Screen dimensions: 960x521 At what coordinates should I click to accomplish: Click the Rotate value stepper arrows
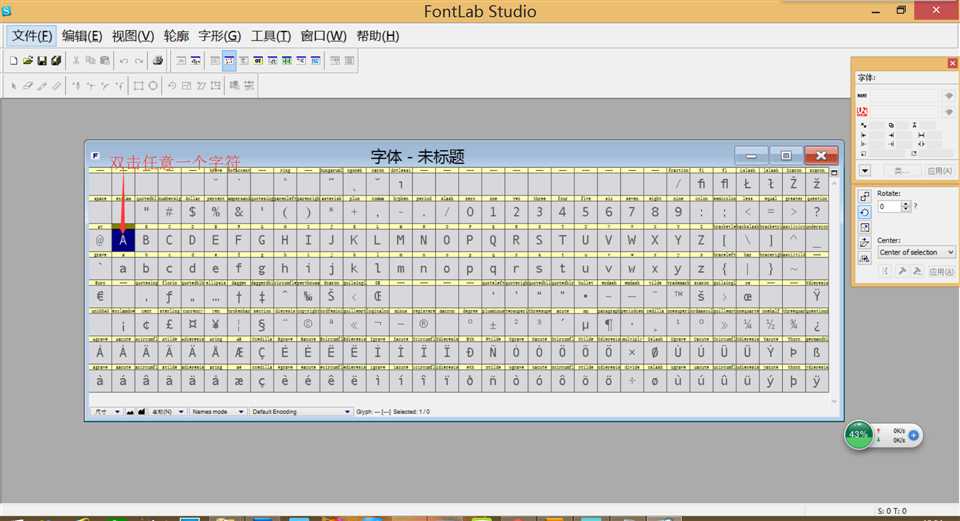[906, 206]
